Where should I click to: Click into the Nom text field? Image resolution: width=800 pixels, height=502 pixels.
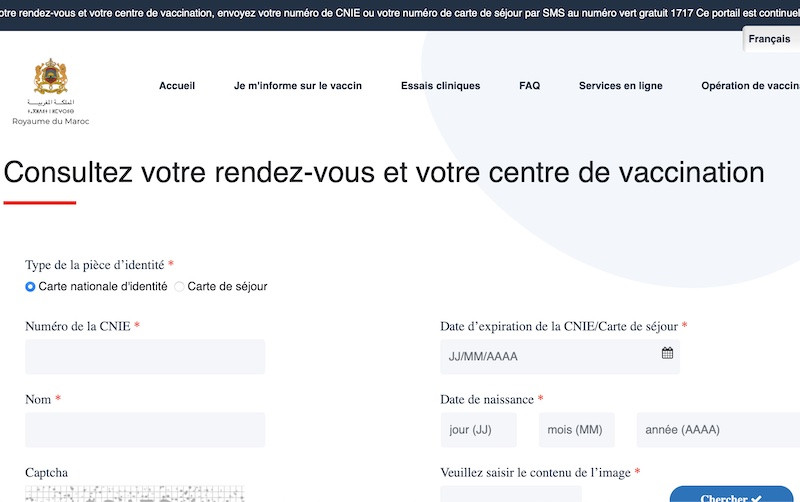point(145,430)
